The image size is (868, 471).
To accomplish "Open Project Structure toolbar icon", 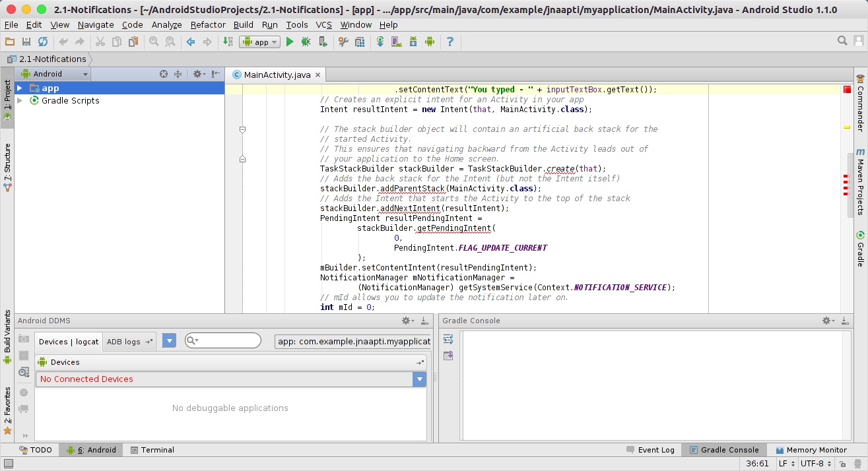I will [343, 42].
